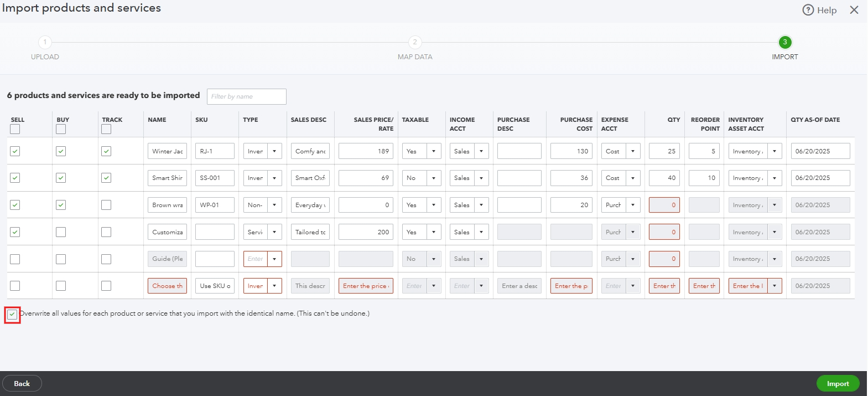Edit purchase cost 130 field
The height and width of the screenshot is (396, 868).
coord(571,151)
